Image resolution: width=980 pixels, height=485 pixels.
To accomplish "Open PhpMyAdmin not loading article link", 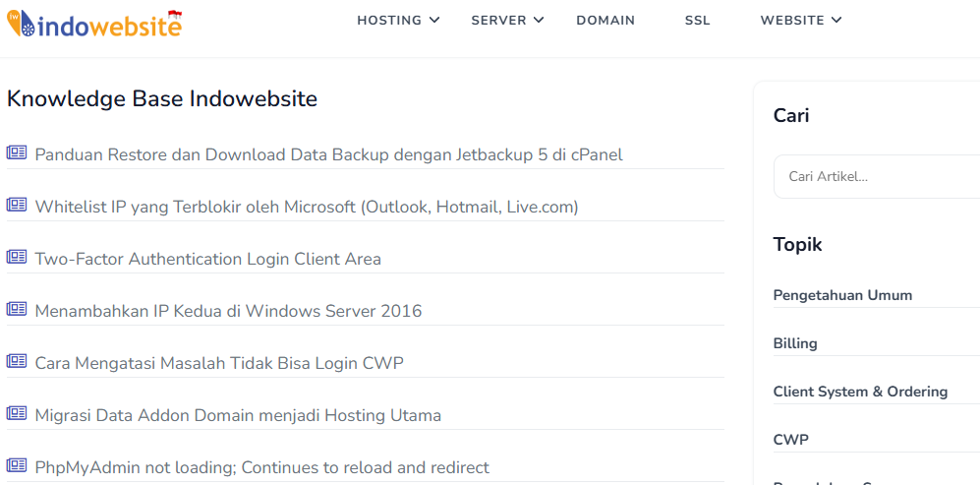I will pos(261,467).
